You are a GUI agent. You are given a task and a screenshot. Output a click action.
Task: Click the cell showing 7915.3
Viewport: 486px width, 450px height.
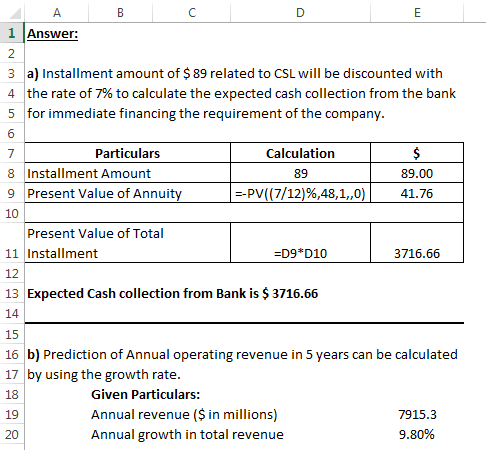(417, 414)
